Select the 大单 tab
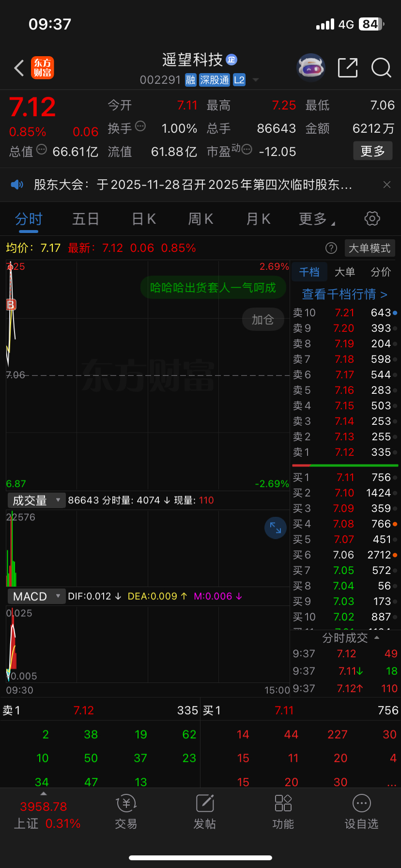Image resolution: width=401 pixels, height=868 pixels. [x=345, y=272]
